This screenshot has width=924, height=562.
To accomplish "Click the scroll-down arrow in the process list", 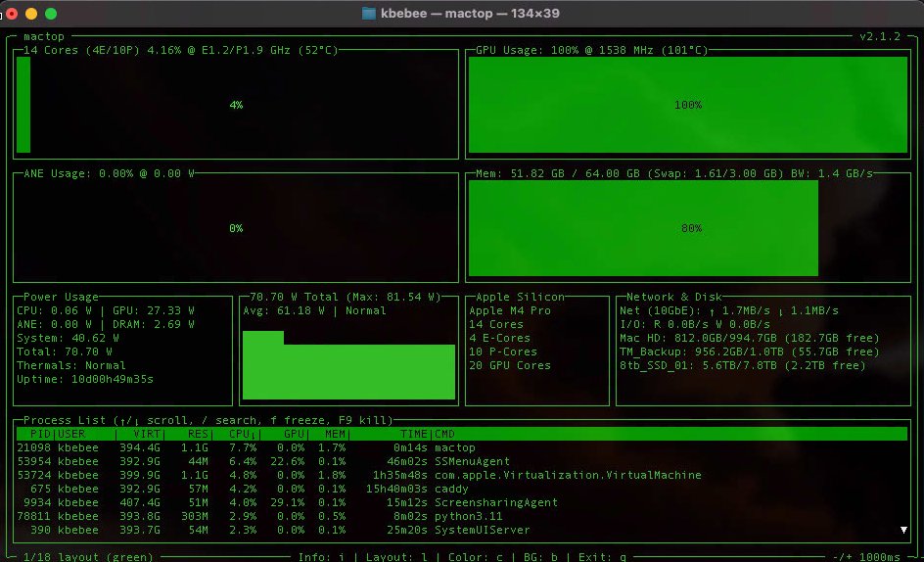I will point(903,530).
